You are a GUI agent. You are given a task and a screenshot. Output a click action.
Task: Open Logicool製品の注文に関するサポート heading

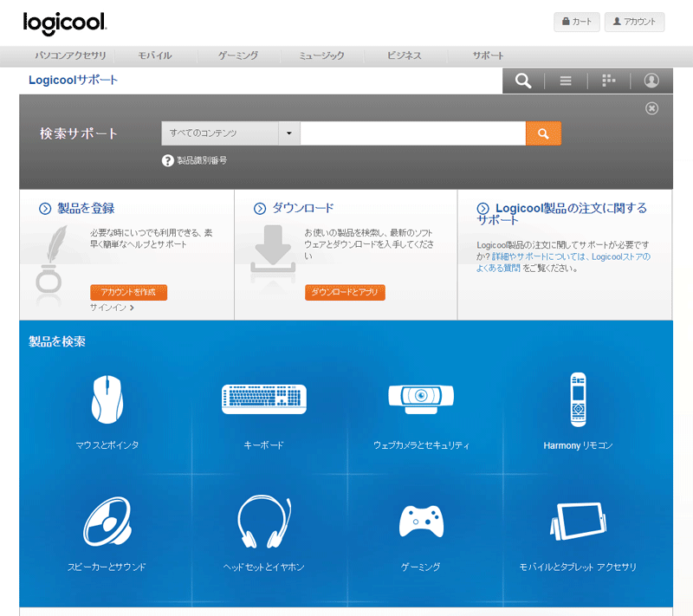tap(561, 214)
